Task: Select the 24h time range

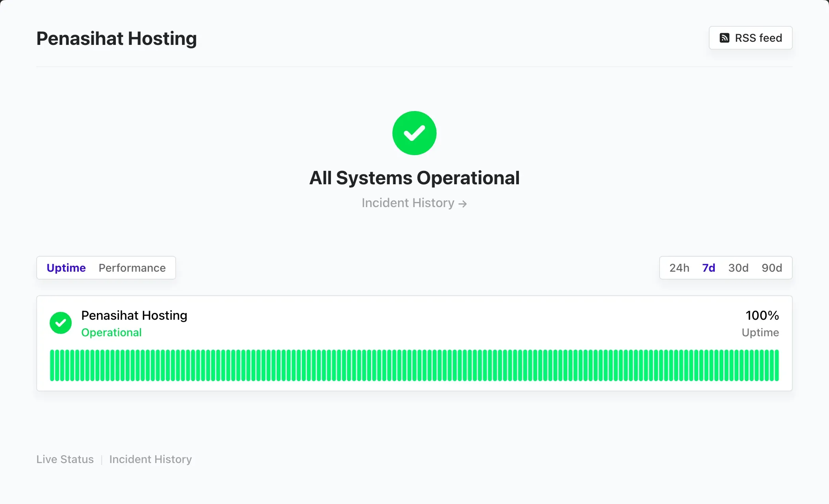Action: coord(679,268)
